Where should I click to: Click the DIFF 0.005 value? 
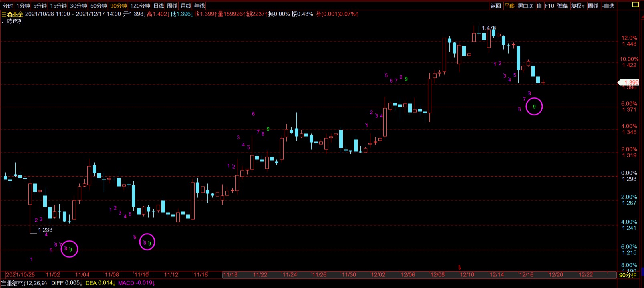(67, 283)
